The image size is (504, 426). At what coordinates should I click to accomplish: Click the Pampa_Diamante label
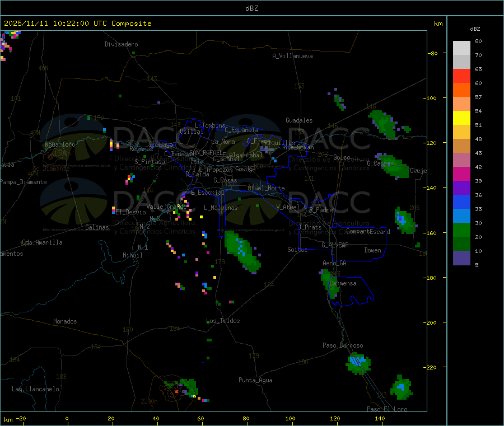pos(24,182)
